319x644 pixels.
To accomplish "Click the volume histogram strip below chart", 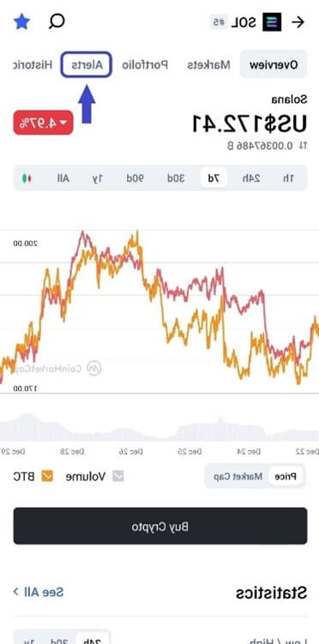I will pyautogui.click(x=159, y=428).
